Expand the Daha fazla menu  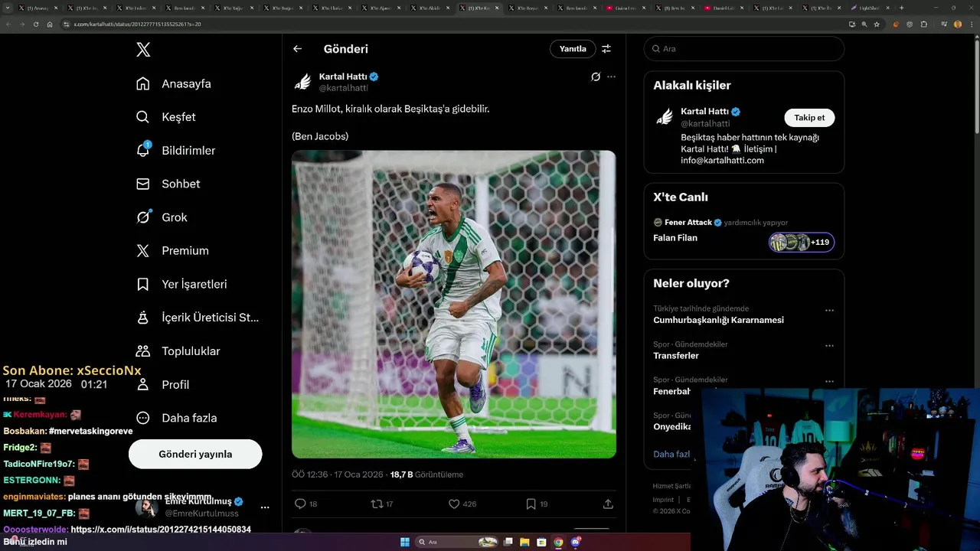click(176, 418)
